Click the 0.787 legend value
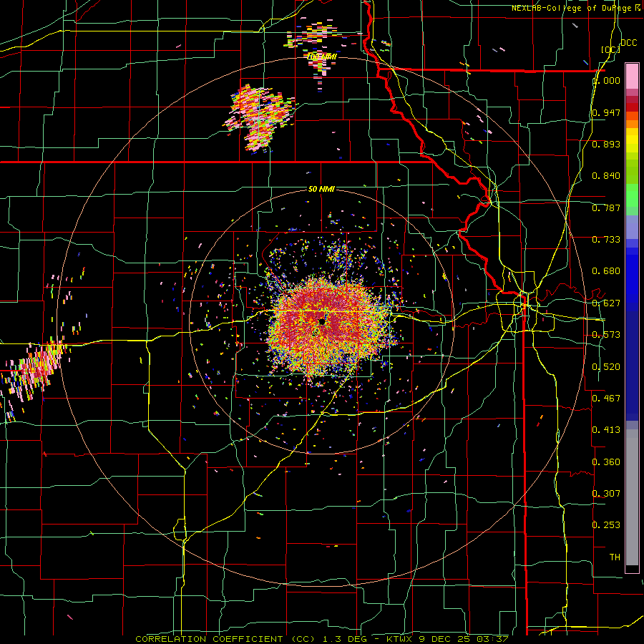This screenshot has height=644, width=644. pyautogui.click(x=606, y=208)
